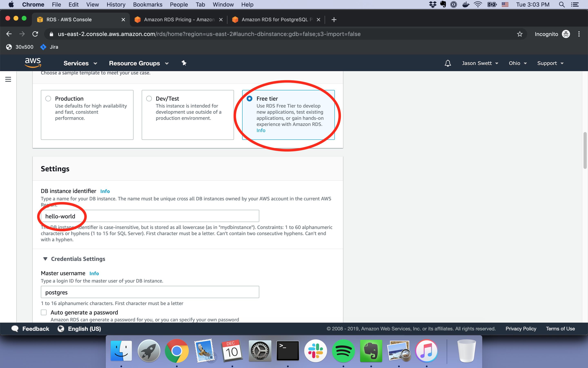Open the Jira bookmark
The image size is (588, 368).
tap(49, 47)
